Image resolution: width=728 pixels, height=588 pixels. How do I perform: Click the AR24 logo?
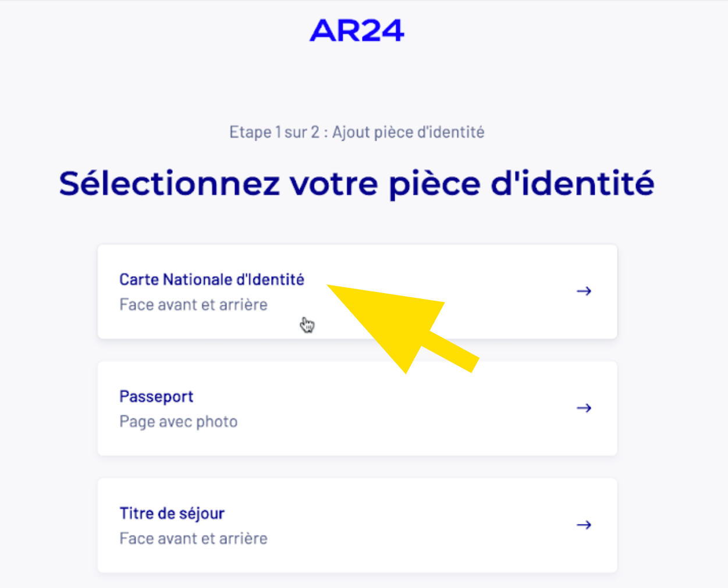coord(357,31)
